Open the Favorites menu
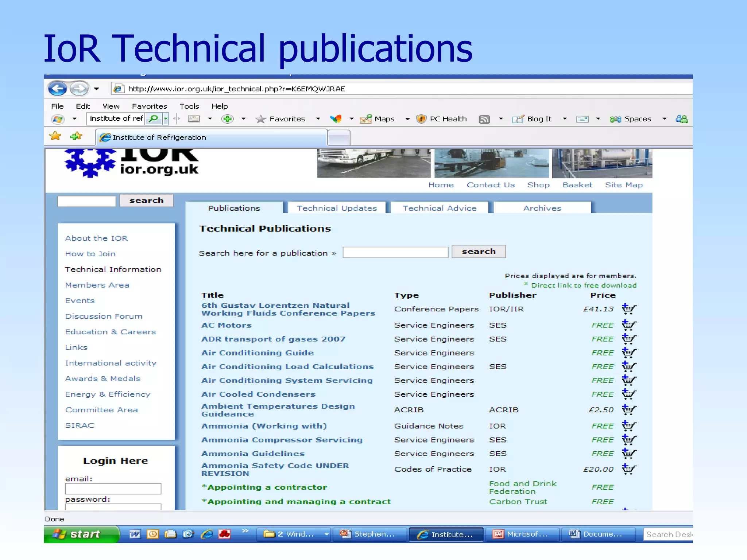Screen dimensions: 747x560 point(150,106)
